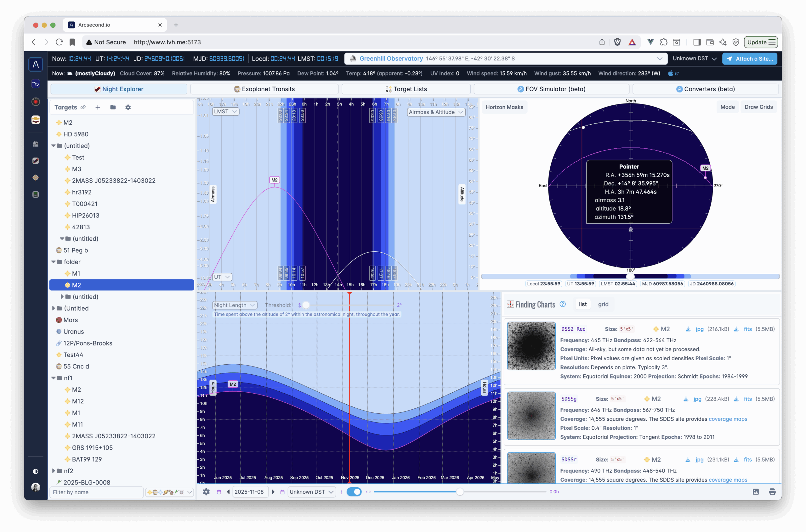
Task: Open Targets panel settings gear
Action: pos(128,107)
